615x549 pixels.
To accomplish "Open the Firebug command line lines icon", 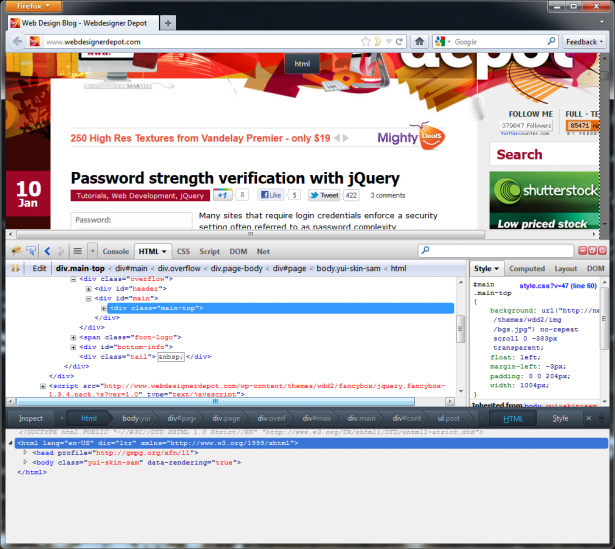I will [78, 251].
